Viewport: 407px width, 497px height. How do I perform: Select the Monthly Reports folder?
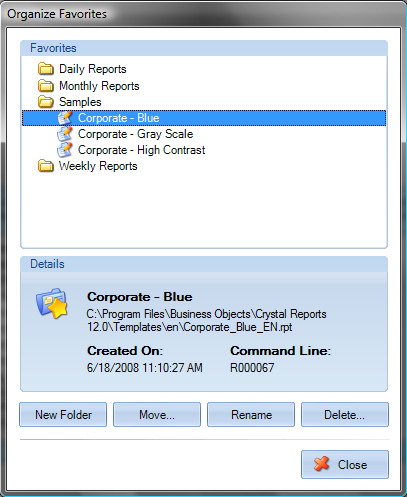pos(99,86)
